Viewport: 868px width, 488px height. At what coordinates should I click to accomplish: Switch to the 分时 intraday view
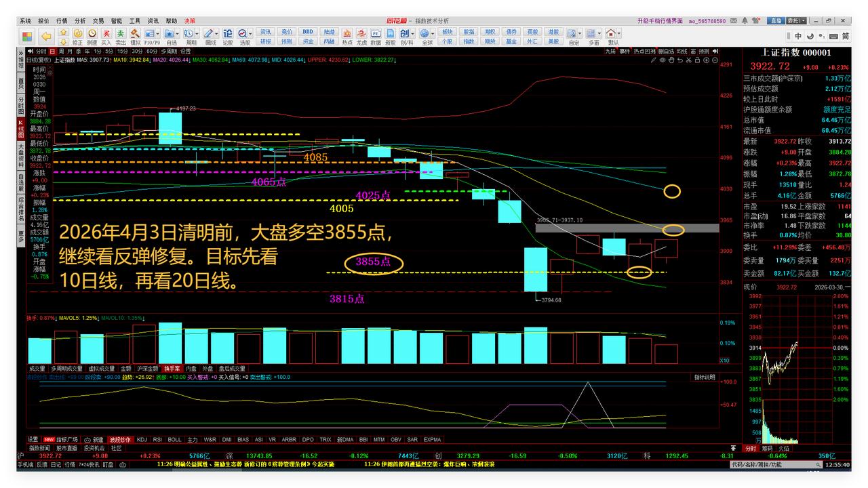(x=41, y=51)
